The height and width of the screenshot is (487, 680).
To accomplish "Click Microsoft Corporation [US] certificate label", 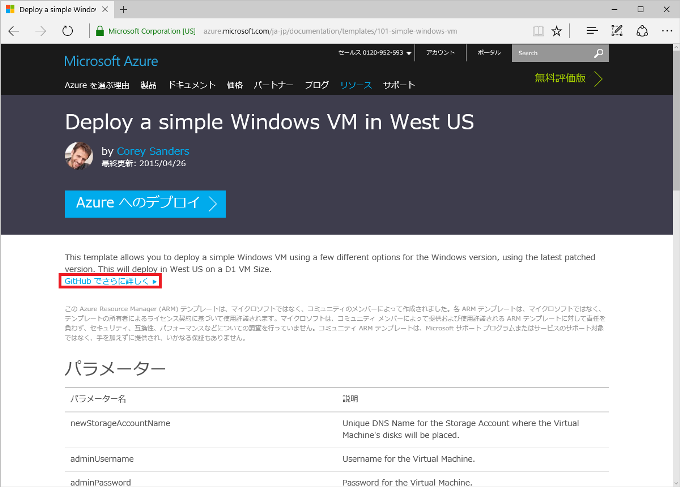I will [x=152, y=31].
